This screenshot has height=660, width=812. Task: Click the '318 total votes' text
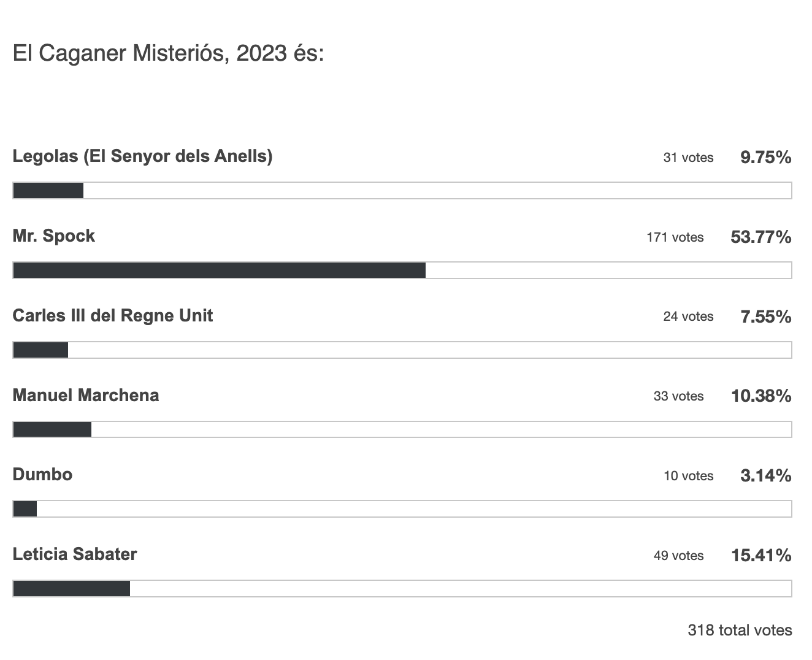pos(740,630)
